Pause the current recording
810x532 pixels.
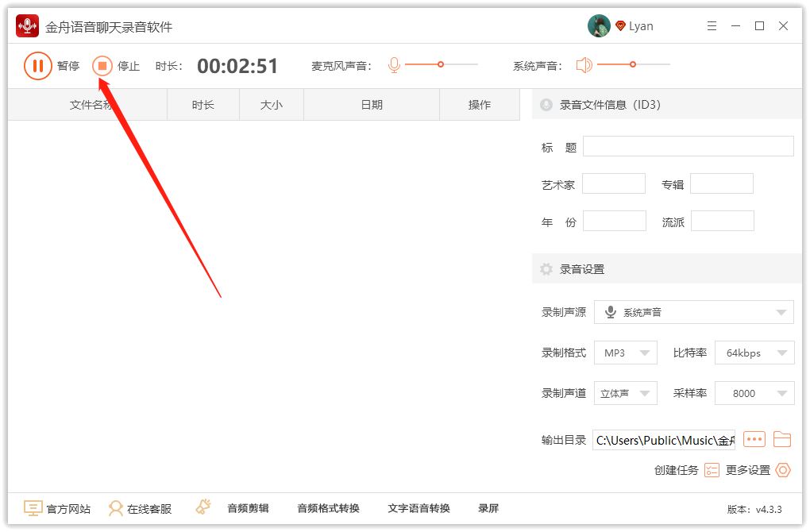37,66
